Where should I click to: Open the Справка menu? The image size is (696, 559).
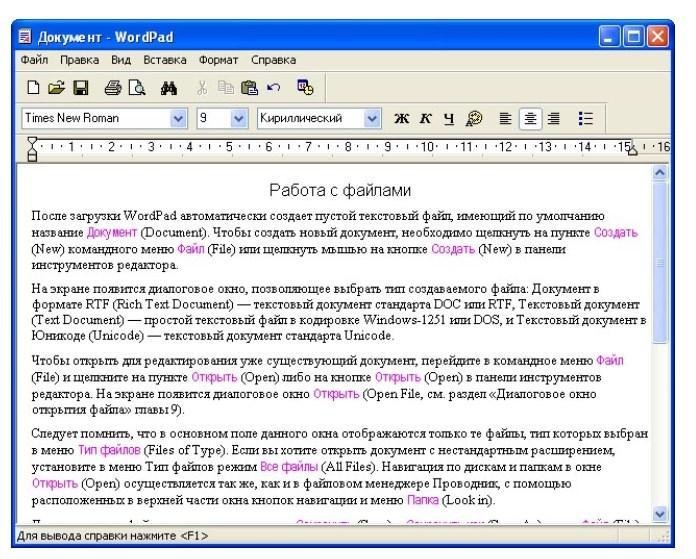273,60
